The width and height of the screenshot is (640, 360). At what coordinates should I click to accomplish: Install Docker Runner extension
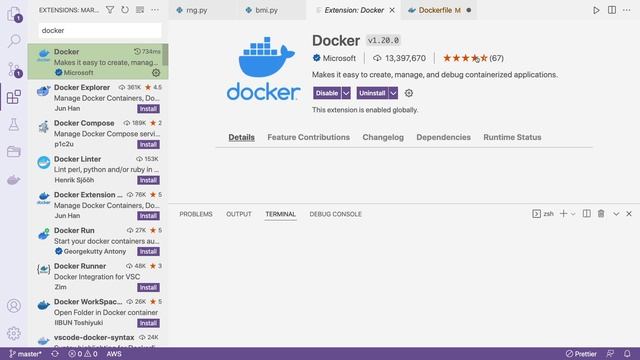[x=148, y=287]
